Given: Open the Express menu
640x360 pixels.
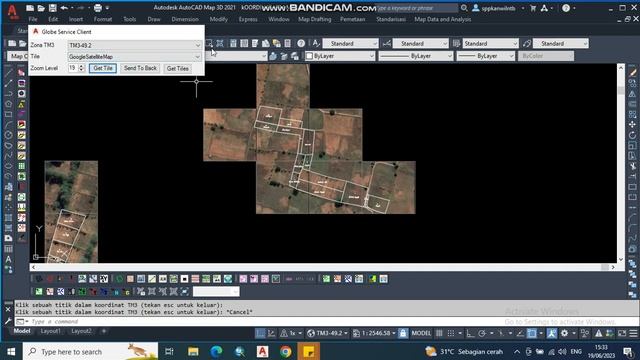Looking at the screenshot, I should tap(248, 19).
